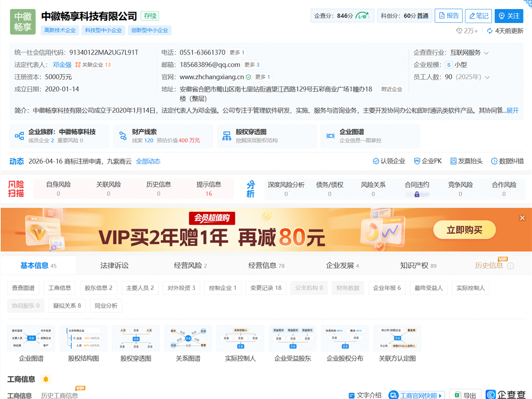Click the 数据纠错 icon

pyautogui.click(x=494, y=161)
